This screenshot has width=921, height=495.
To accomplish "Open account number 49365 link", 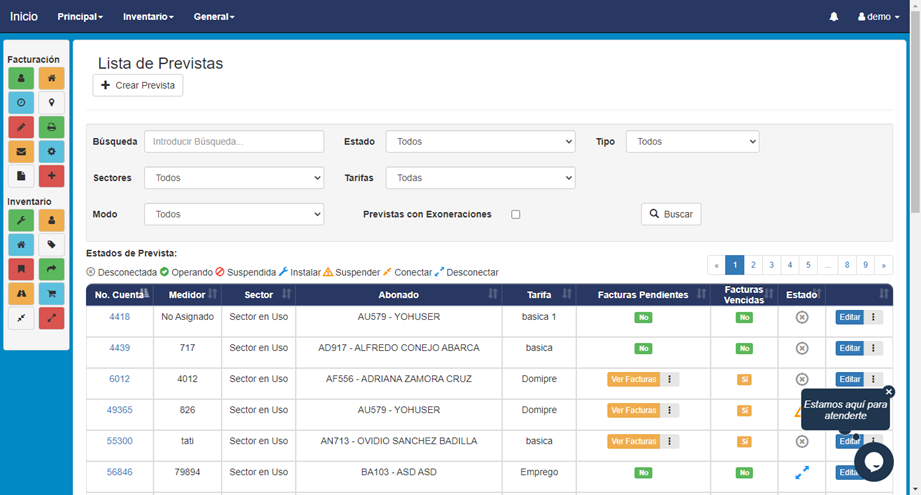I will 119,410.
